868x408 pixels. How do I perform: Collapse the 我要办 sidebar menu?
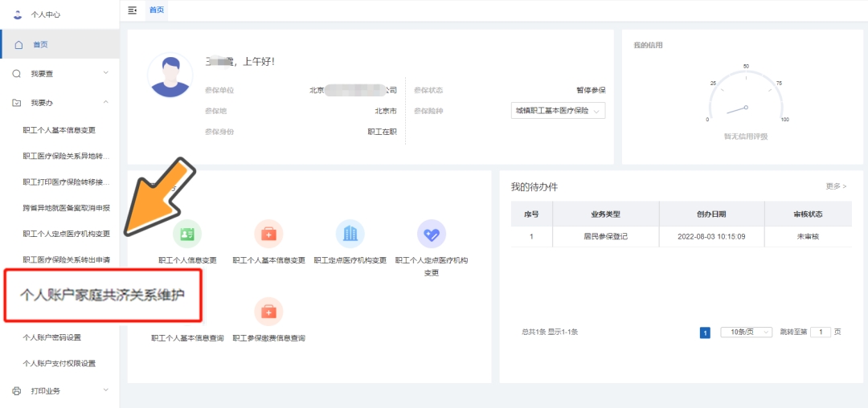click(x=105, y=103)
